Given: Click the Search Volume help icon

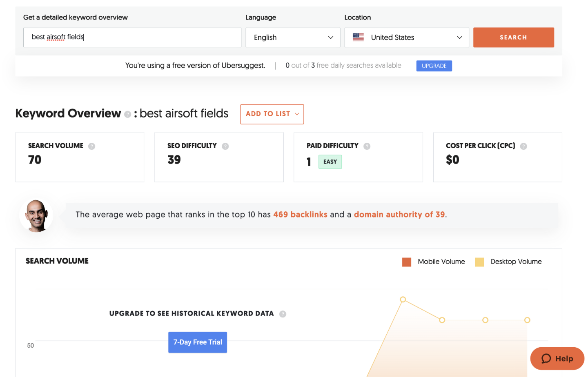Looking at the screenshot, I should coord(91,146).
